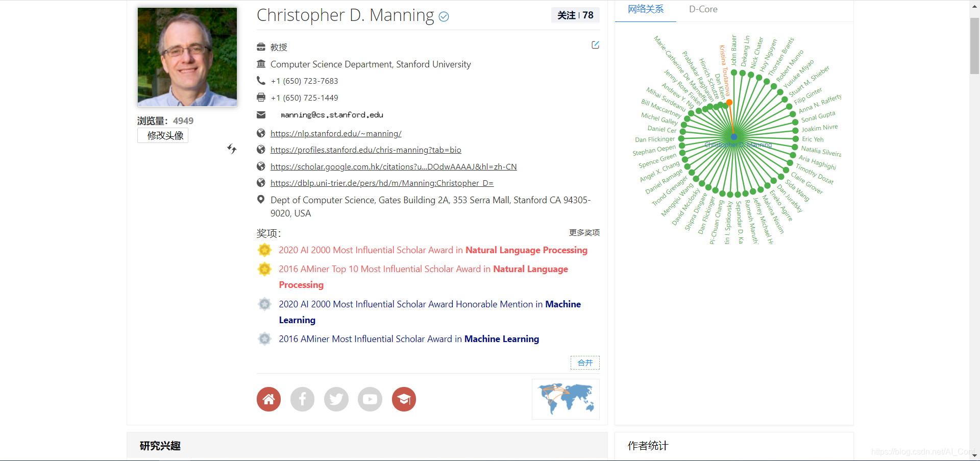The image size is (980, 461).
Task: Click the Spence Green name in the graph
Action: (657, 160)
